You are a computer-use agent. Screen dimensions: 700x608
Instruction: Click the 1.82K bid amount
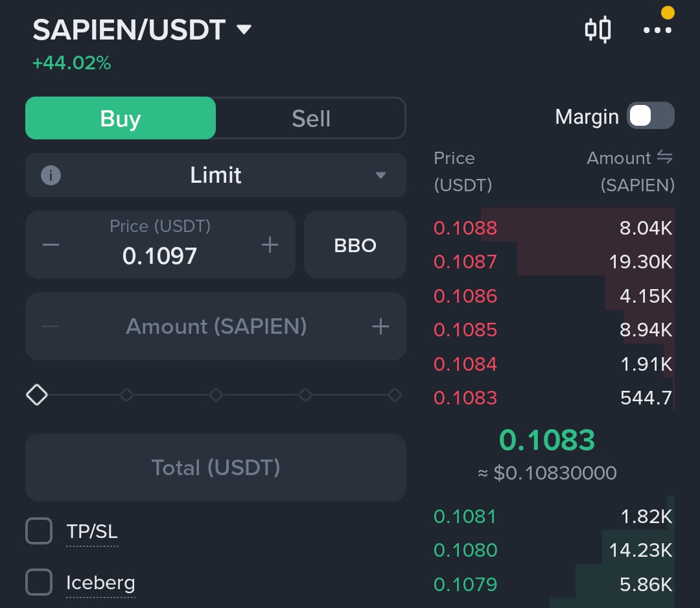click(x=646, y=517)
